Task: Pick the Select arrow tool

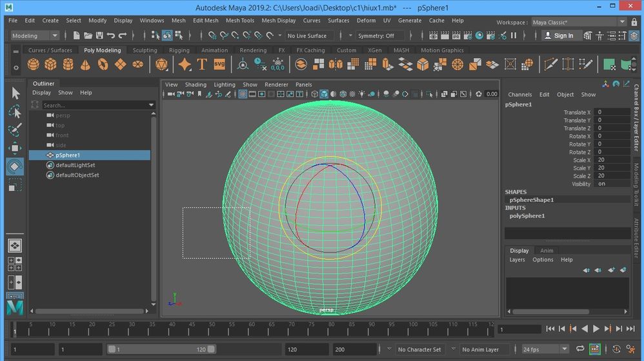Action: 15,93
